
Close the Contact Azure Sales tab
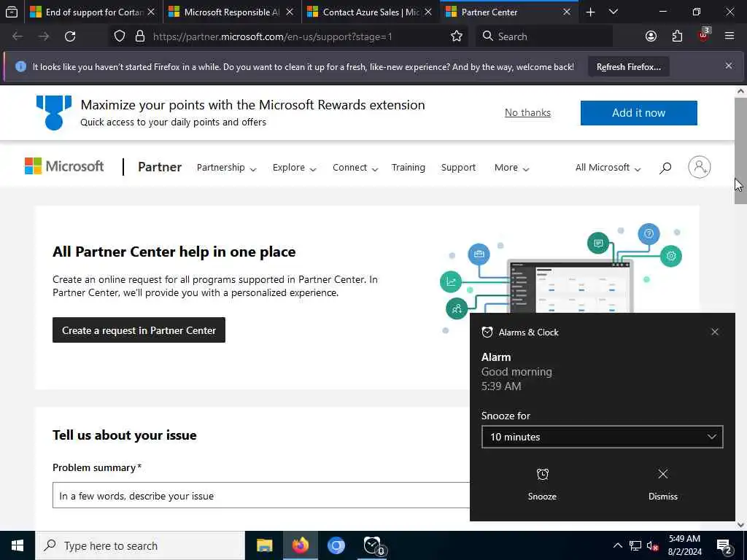coord(428,12)
